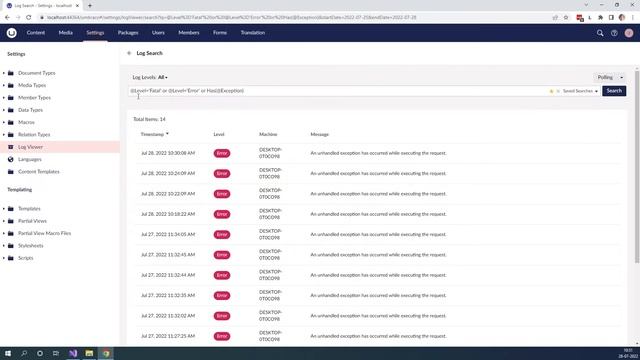This screenshot has height=360, width=640.
Task: Close the Log Search browser tab
Action: (x=77, y=6)
